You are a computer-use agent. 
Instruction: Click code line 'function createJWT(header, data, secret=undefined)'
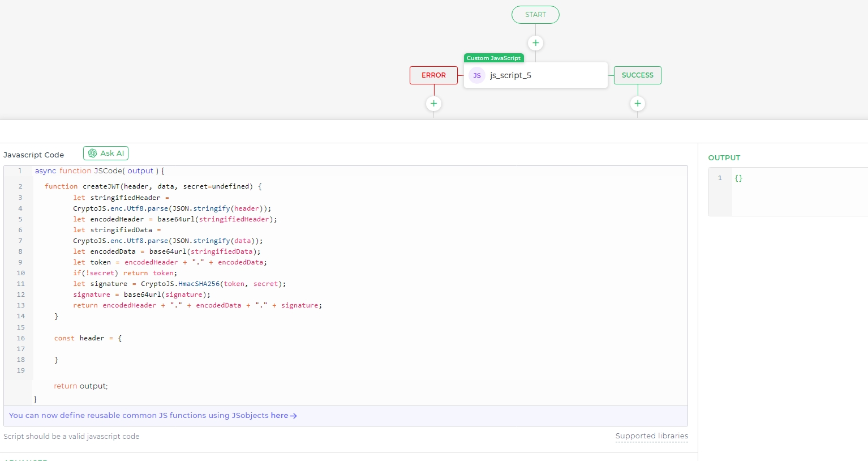click(x=153, y=186)
